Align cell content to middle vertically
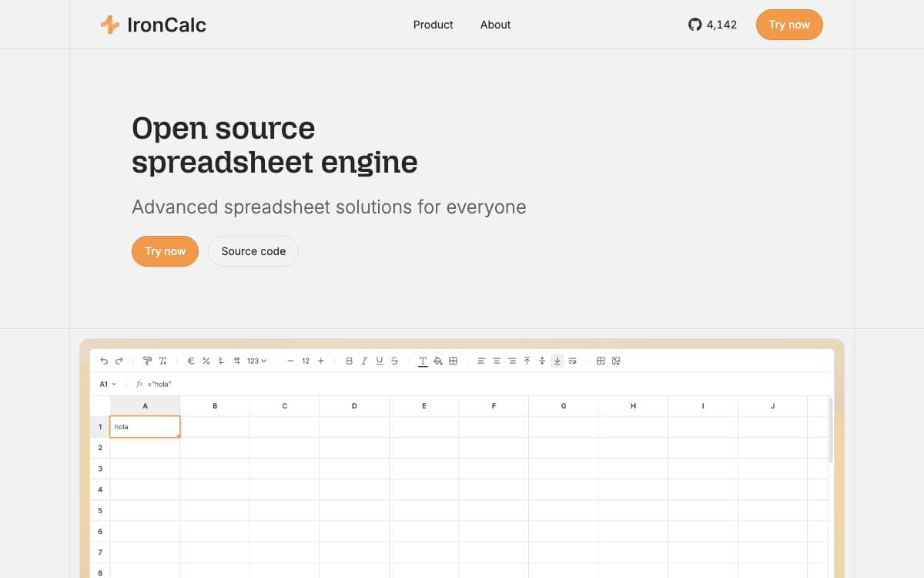 coord(542,361)
